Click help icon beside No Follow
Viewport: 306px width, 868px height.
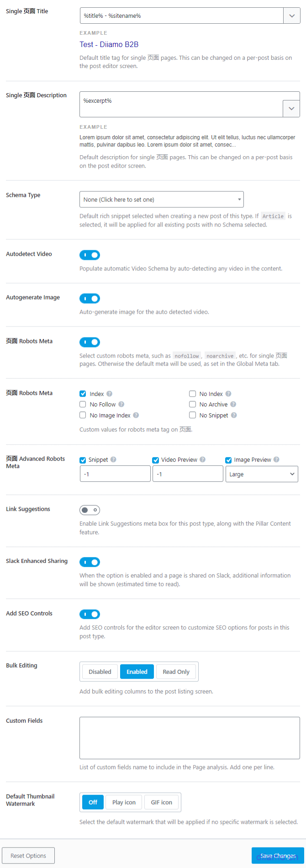[121, 404]
